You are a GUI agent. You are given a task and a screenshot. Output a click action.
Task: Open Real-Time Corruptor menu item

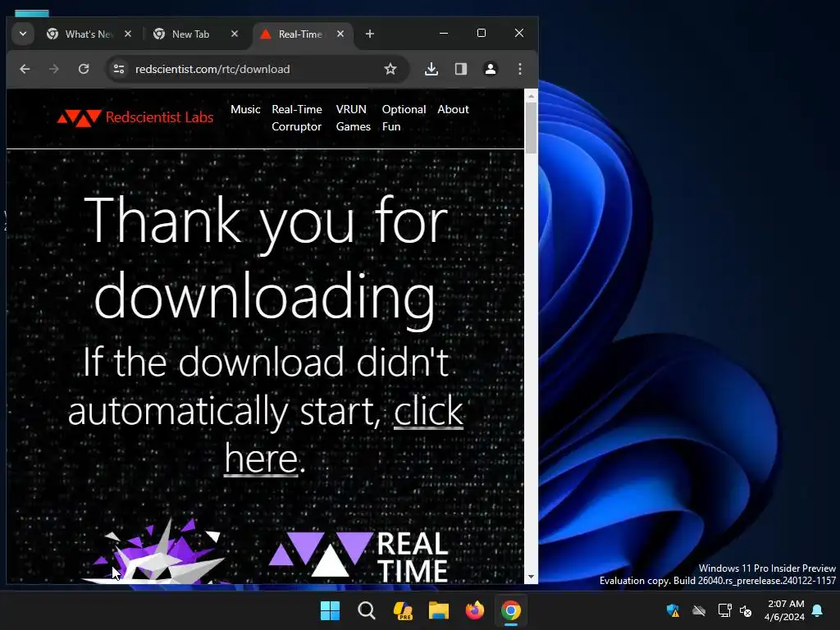[x=297, y=118]
